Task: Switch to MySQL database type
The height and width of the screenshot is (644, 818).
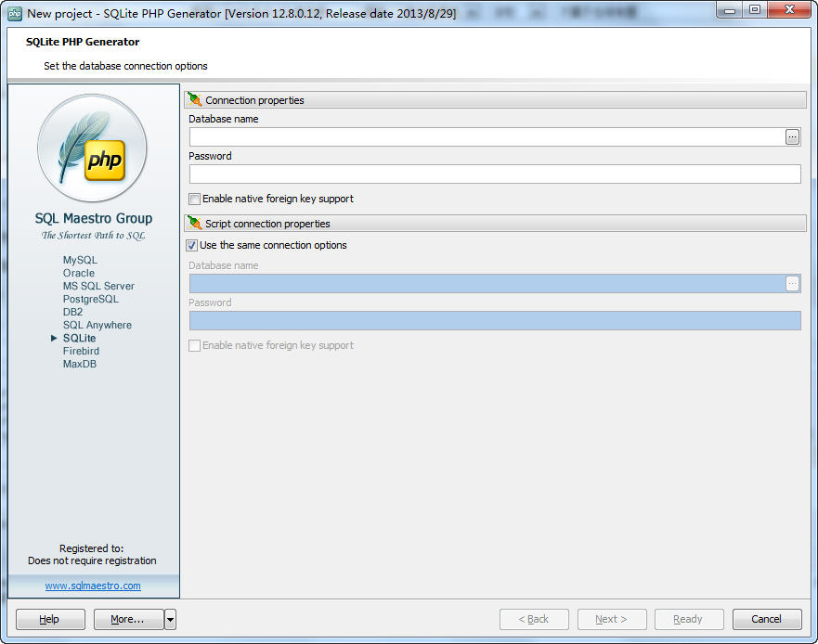Action: coord(79,260)
